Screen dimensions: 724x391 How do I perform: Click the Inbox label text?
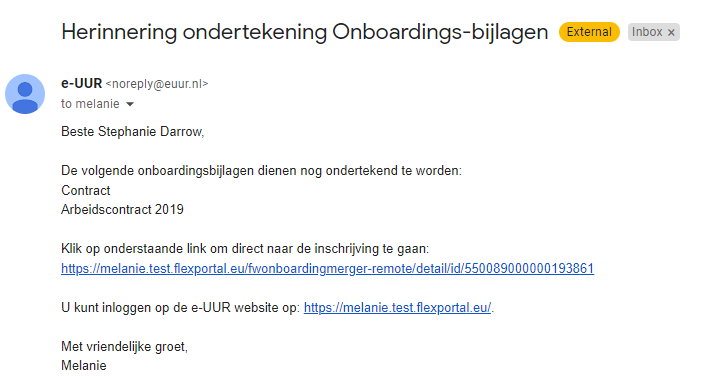click(647, 32)
